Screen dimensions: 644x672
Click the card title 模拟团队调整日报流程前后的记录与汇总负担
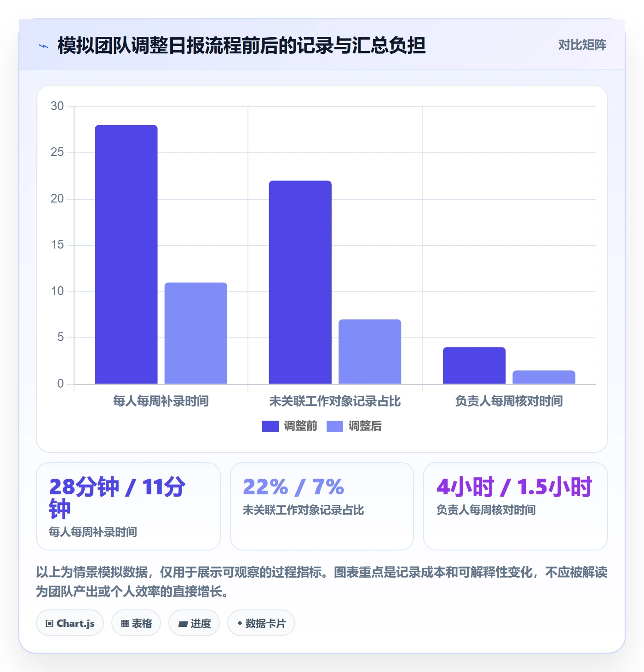click(x=241, y=46)
